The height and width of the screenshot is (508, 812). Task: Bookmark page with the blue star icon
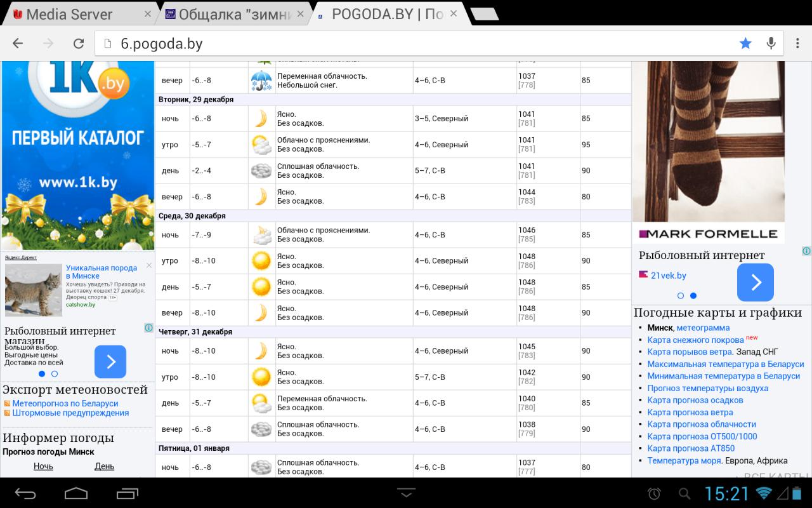click(x=745, y=43)
